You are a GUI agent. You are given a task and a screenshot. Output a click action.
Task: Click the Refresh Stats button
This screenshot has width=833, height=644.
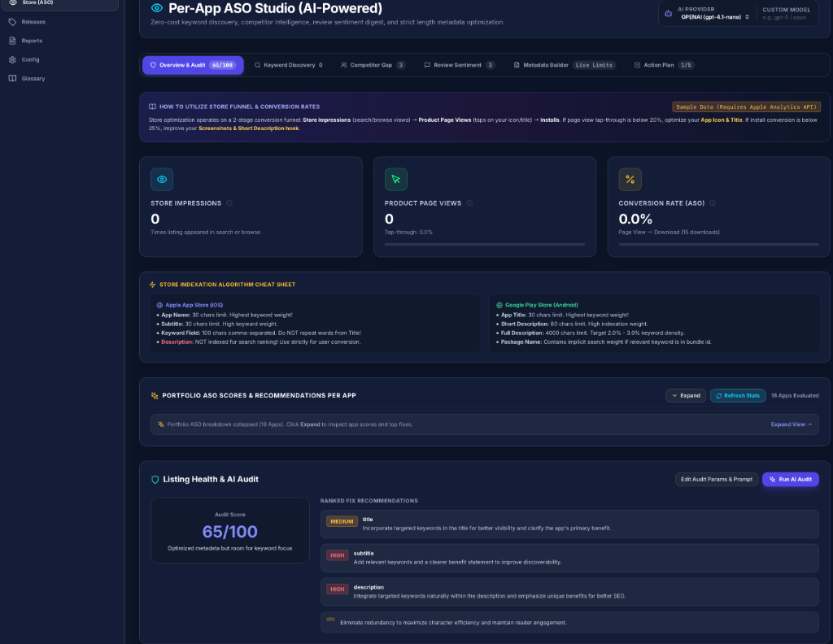click(x=737, y=395)
